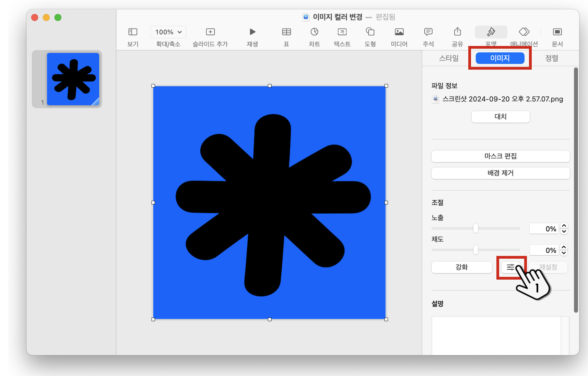Screen dimensions: 588x376
Task: Open the 미디어 media menu
Action: (x=399, y=32)
